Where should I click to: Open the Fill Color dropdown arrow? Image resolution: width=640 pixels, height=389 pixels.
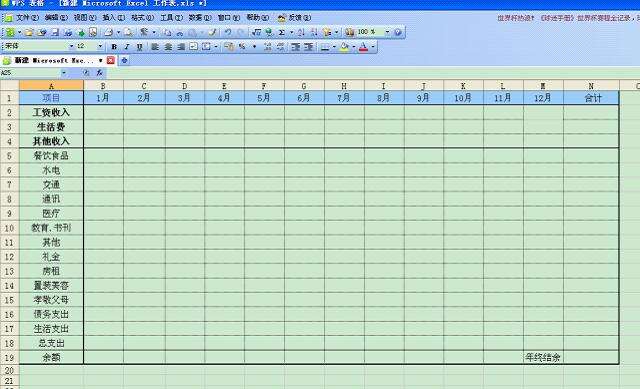click(x=353, y=47)
